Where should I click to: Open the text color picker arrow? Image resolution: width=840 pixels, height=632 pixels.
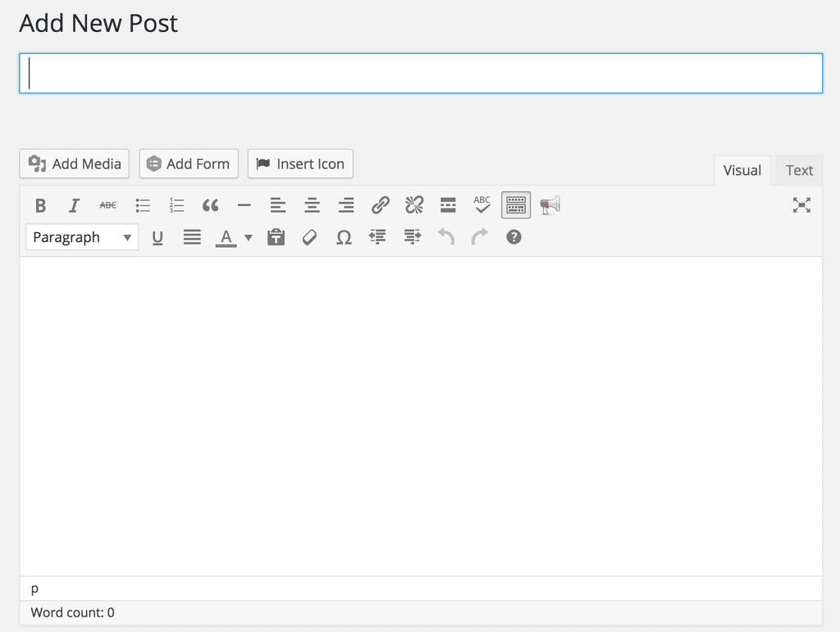pyautogui.click(x=249, y=237)
